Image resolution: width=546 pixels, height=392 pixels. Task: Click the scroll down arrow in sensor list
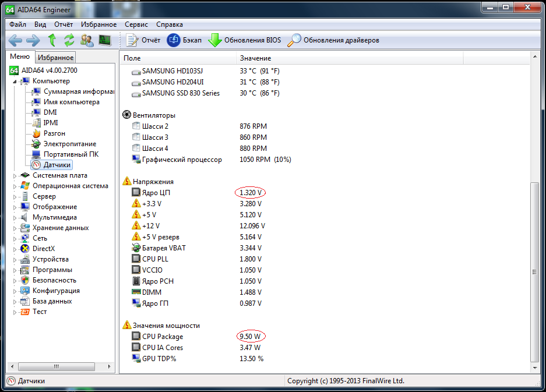click(x=534, y=368)
